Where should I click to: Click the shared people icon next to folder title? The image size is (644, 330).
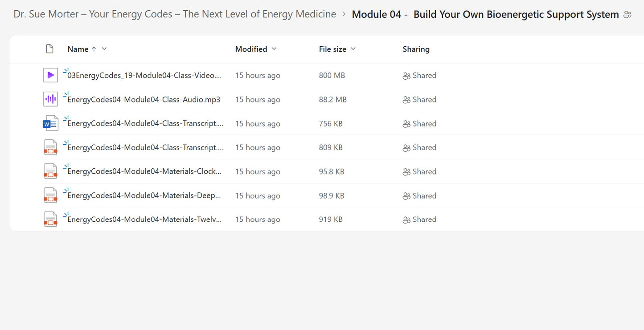point(628,15)
